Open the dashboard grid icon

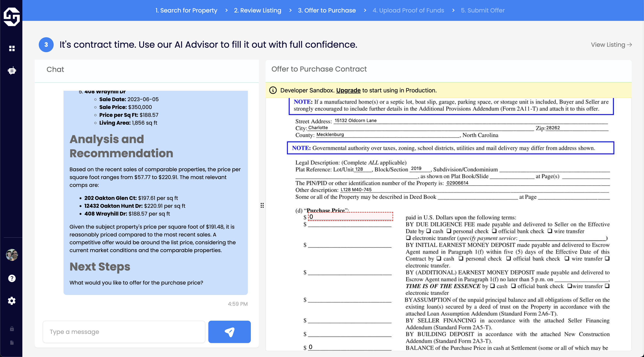pyautogui.click(x=12, y=48)
